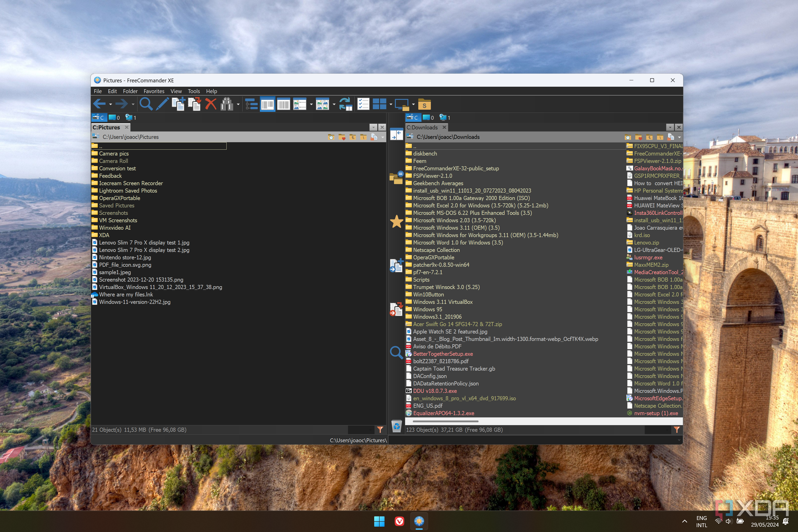The width and height of the screenshot is (798, 532).
Task: Open the Favorites menu
Action: 154,91
